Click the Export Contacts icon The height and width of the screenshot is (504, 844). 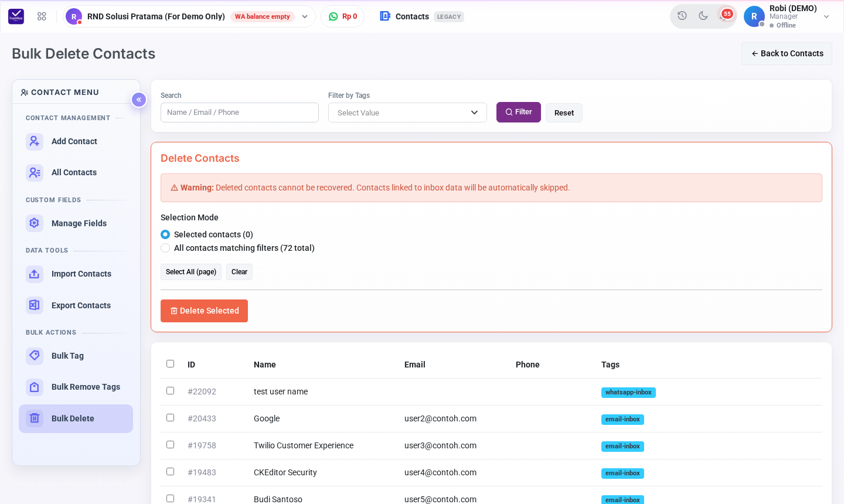35,305
